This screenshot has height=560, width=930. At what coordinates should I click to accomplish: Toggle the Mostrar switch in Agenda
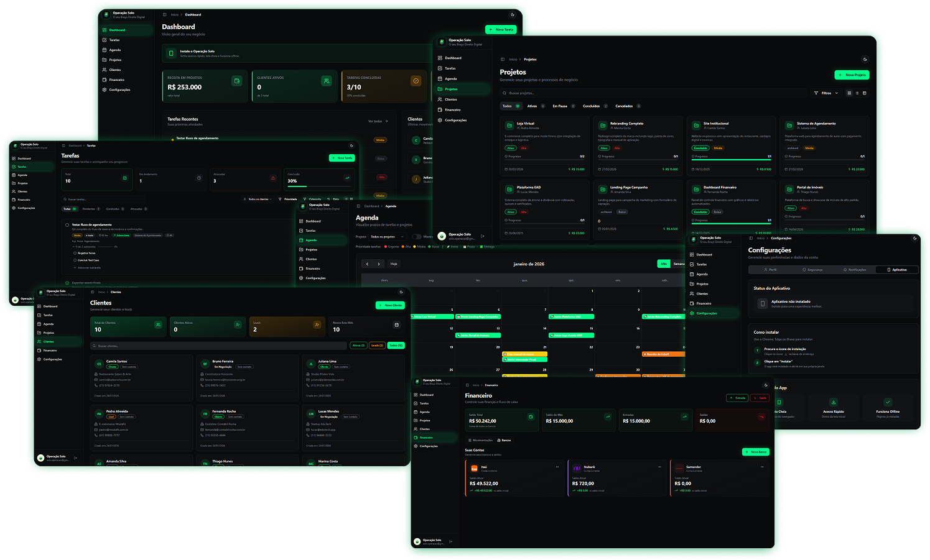[416, 237]
